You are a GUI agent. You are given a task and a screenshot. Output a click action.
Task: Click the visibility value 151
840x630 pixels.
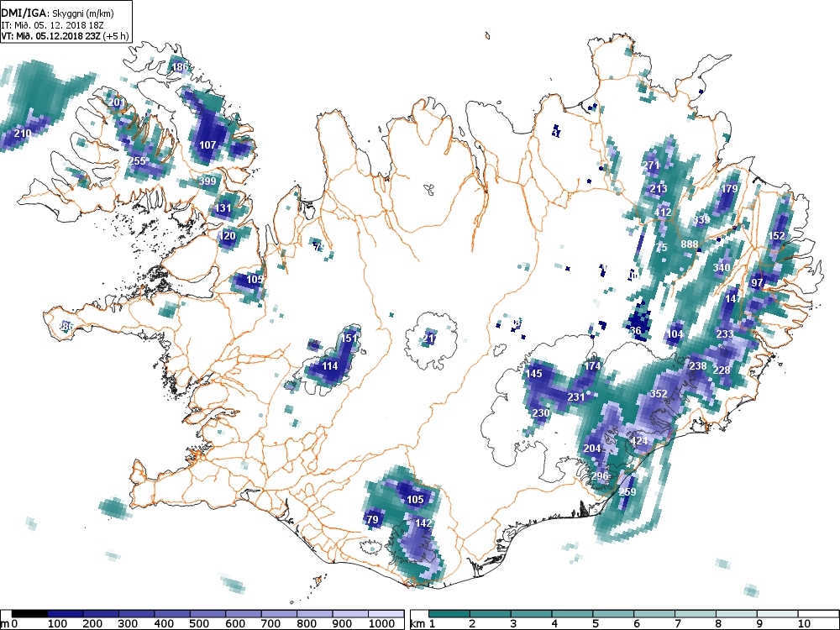(x=349, y=338)
